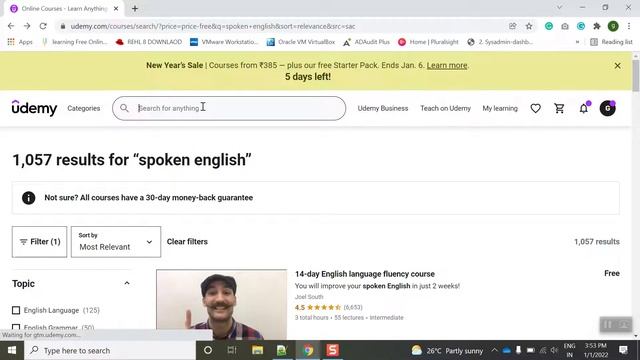Open the wishlist heart icon

[x=536, y=108]
